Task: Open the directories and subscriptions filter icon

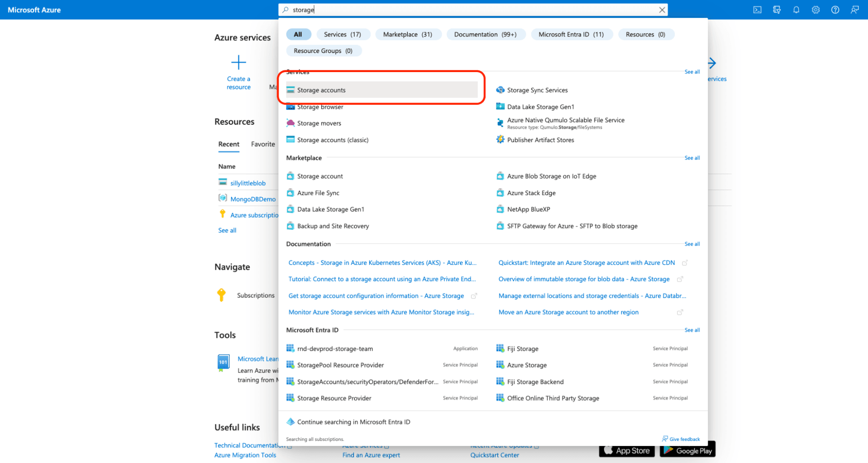Action: click(777, 10)
